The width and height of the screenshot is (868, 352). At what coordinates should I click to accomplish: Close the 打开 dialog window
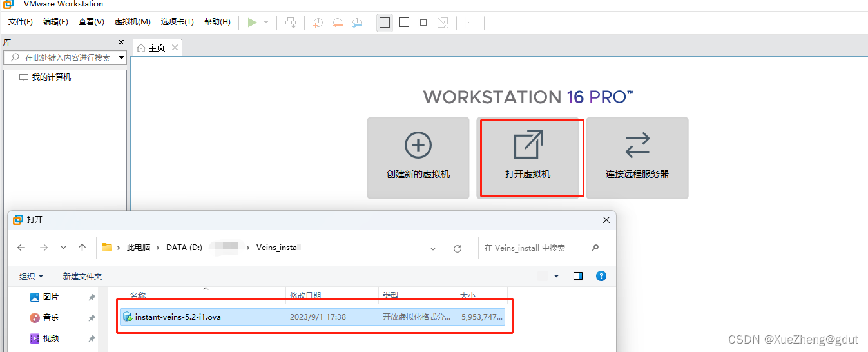[606, 220]
